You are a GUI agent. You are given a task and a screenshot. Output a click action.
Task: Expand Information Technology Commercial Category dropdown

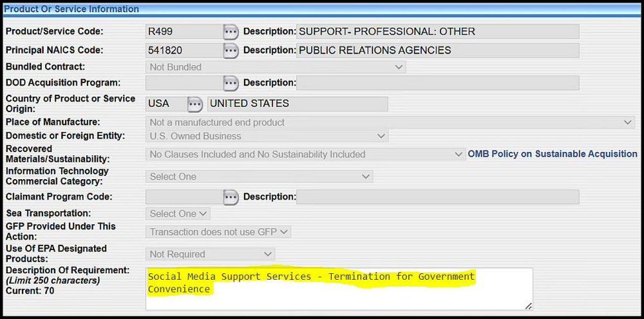259,177
